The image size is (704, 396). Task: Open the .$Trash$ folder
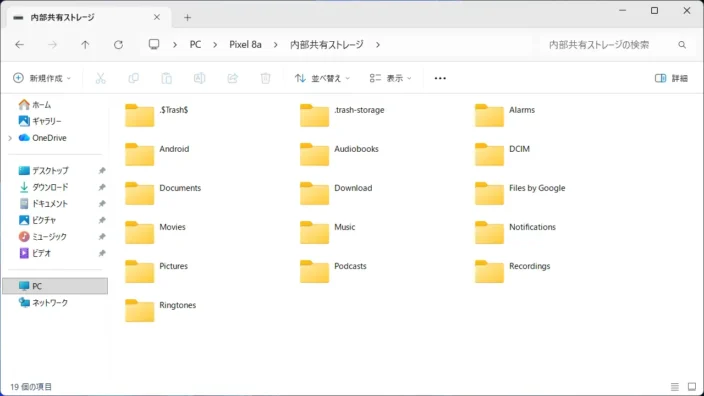click(157, 115)
